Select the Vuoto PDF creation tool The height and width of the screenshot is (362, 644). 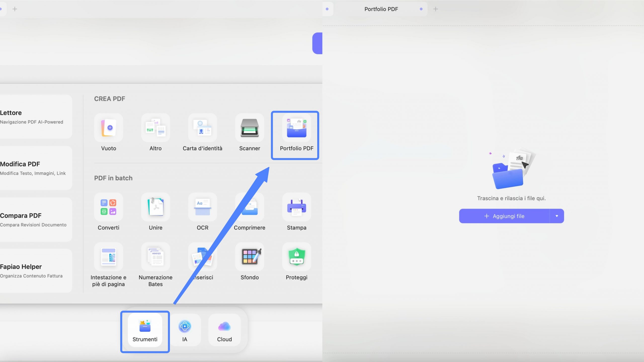(x=108, y=133)
